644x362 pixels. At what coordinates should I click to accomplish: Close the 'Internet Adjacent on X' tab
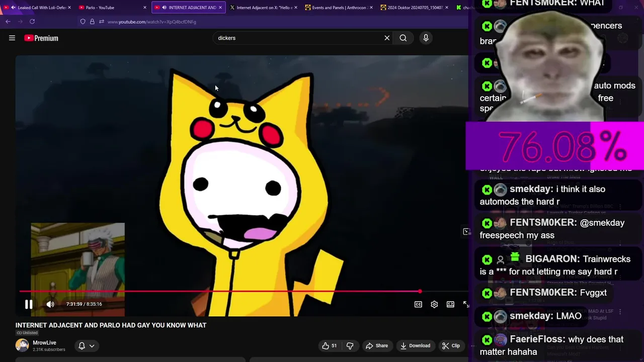[x=295, y=8]
